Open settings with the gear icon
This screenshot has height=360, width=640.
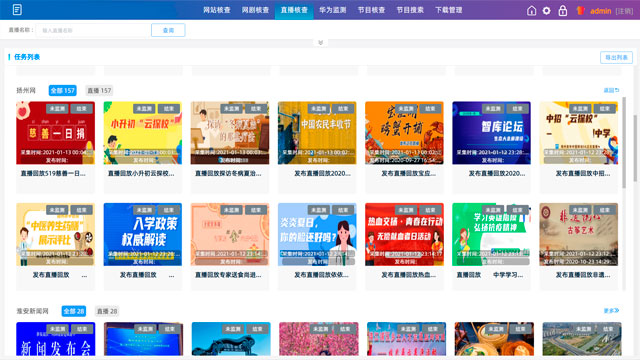click(x=547, y=11)
